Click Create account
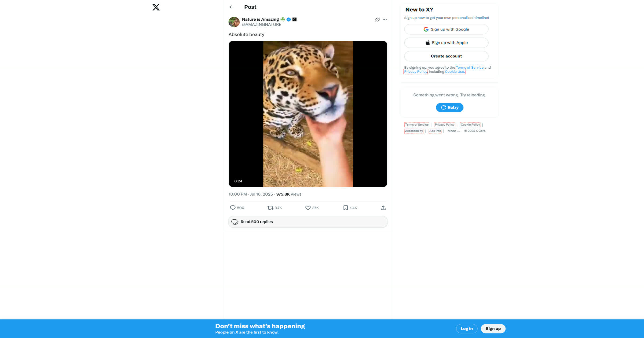This screenshot has width=644, height=338. click(x=446, y=56)
